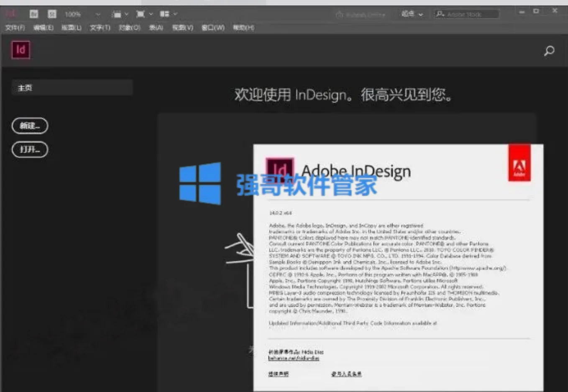This screenshot has width=568, height=392.
Task: Open the 对象(O) menu
Action: tap(129, 28)
